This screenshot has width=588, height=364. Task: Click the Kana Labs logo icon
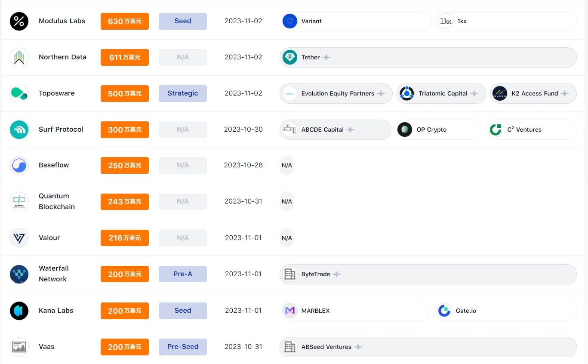pos(19,311)
